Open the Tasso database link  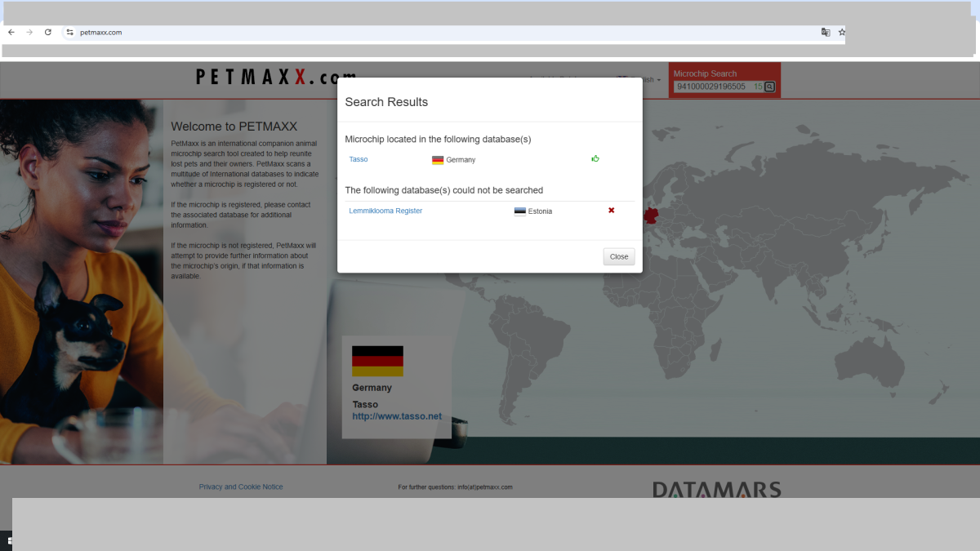click(359, 159)
